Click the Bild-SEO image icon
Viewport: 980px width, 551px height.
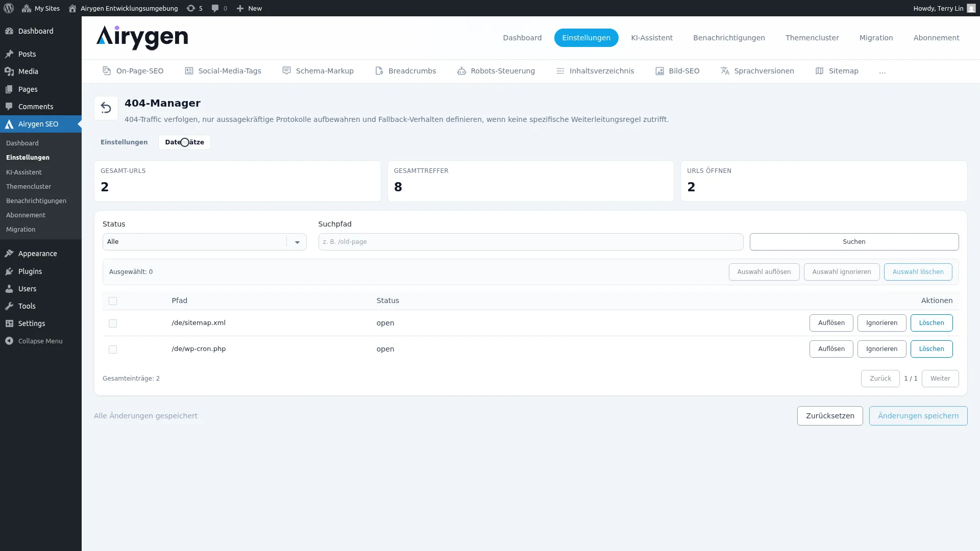[x=659, y=71]
